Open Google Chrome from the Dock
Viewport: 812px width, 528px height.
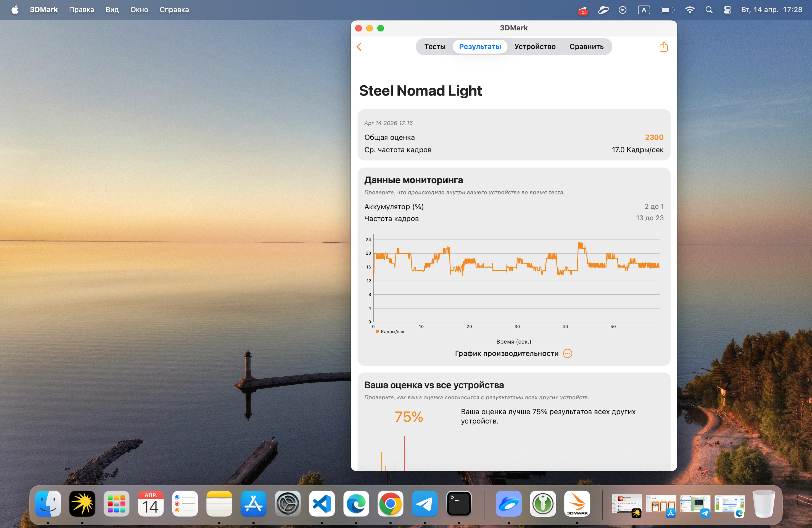click(x=390, y=504)
